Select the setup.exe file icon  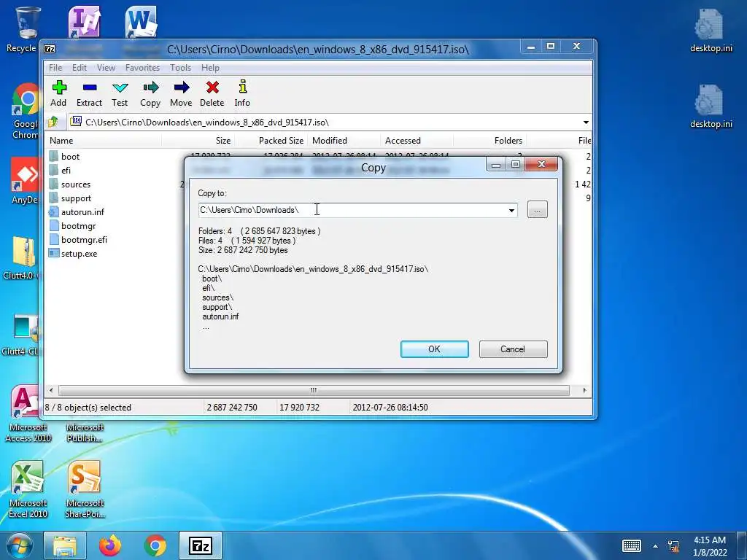click(53, 253)
